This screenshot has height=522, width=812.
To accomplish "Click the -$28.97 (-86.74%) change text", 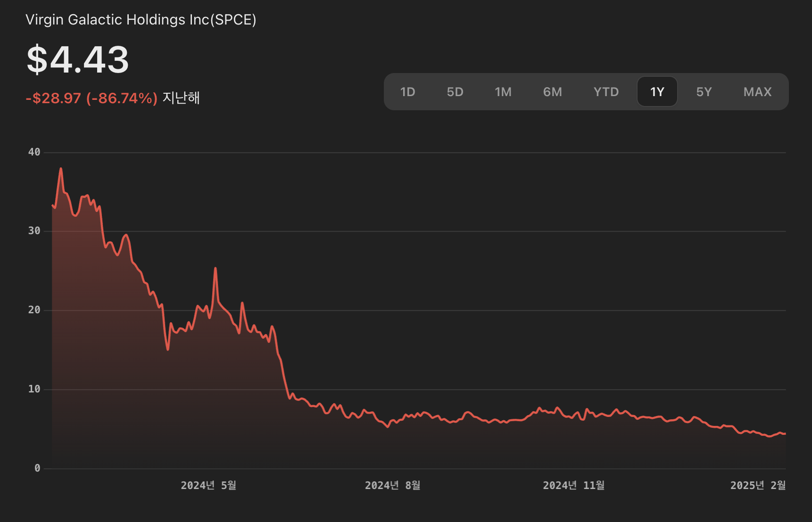I will coord(91,98).
